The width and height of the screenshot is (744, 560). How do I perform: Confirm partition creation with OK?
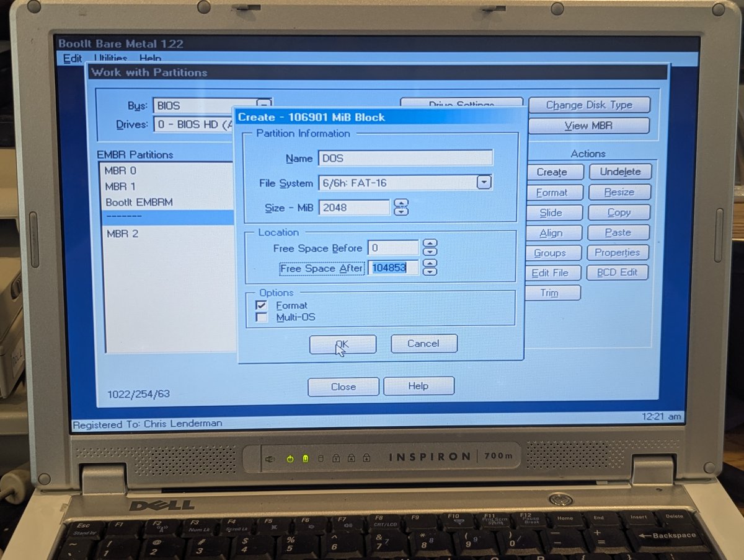(342, 344)
